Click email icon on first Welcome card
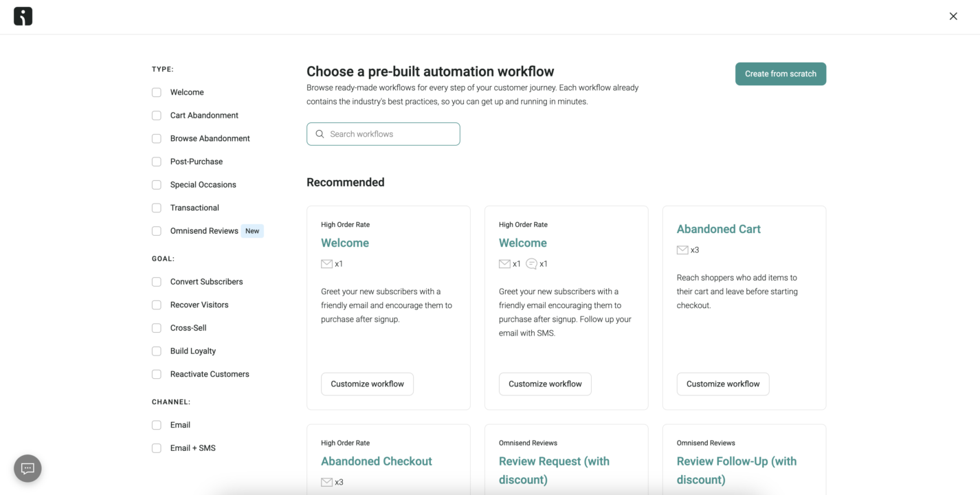980x495 pixels. click(327, 264)
